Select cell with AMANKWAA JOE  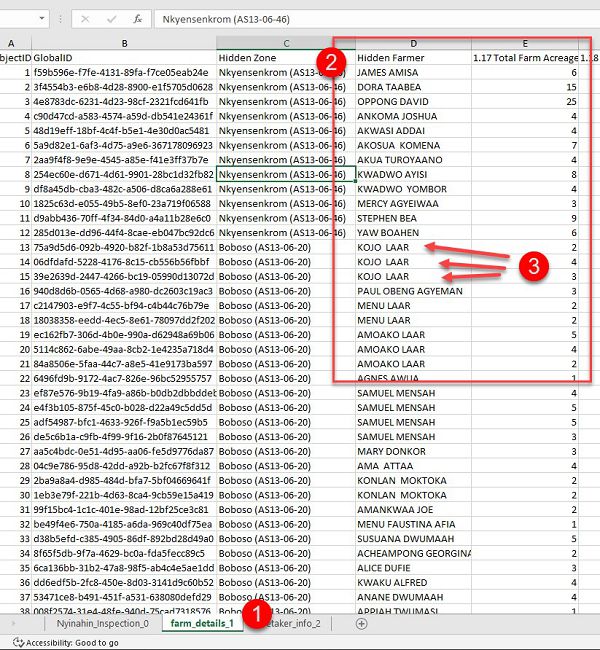click(x=413, y=510)
